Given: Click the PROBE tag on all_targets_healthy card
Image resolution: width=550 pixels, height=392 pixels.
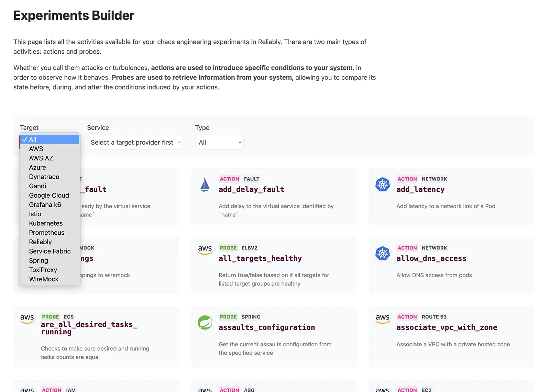Looking at the screenshot, I should 228,248.
